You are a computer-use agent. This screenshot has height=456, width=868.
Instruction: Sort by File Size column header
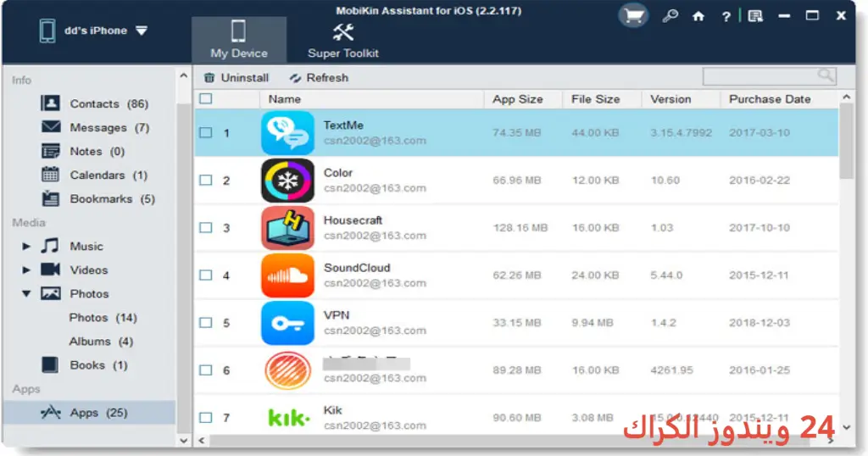(603, 99)
